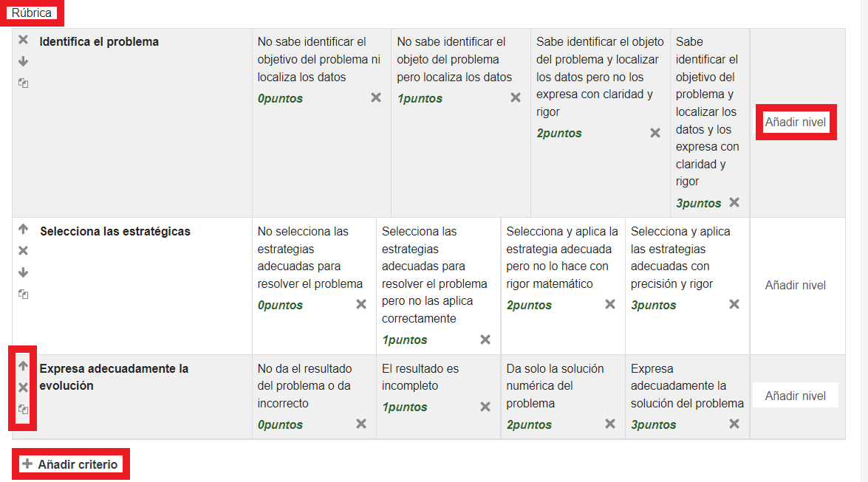Add a level to "Expresa adecuadamente la evolución"
Viewport: 868px width, 482px height.
[x=795, y=396]
